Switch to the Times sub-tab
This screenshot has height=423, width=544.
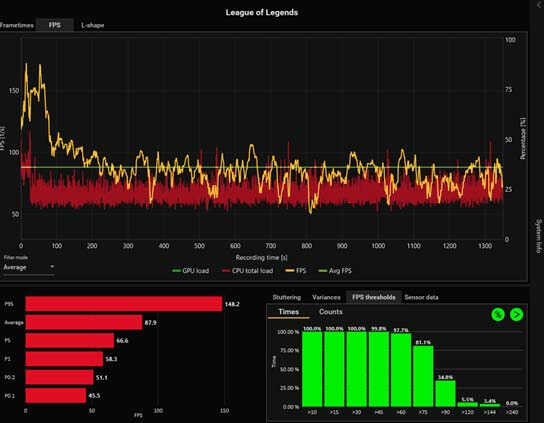[x=288, y=312]
